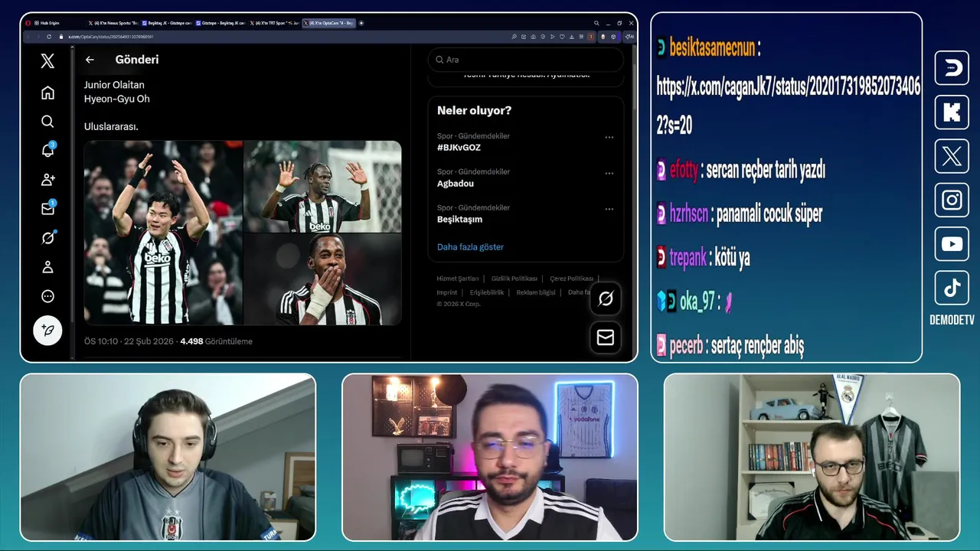Open the Notifications bell icon

click(47, 150)
